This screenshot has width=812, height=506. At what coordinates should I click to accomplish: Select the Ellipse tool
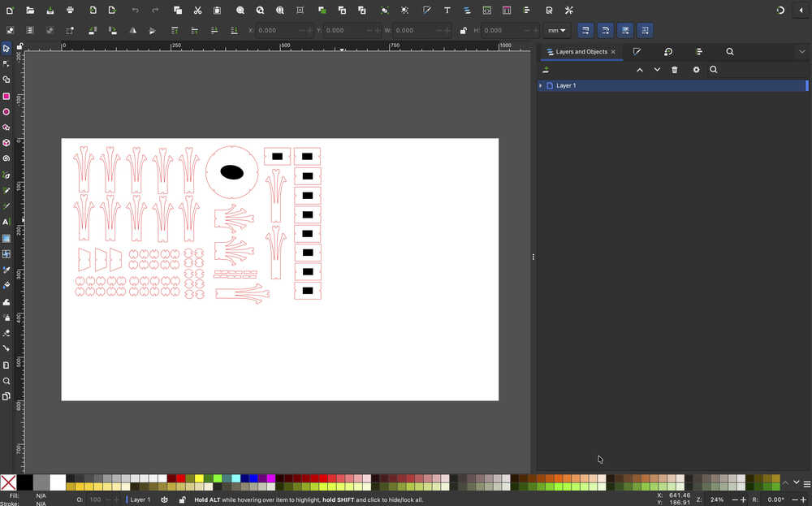pyautogui.click(x=6, y=112)
